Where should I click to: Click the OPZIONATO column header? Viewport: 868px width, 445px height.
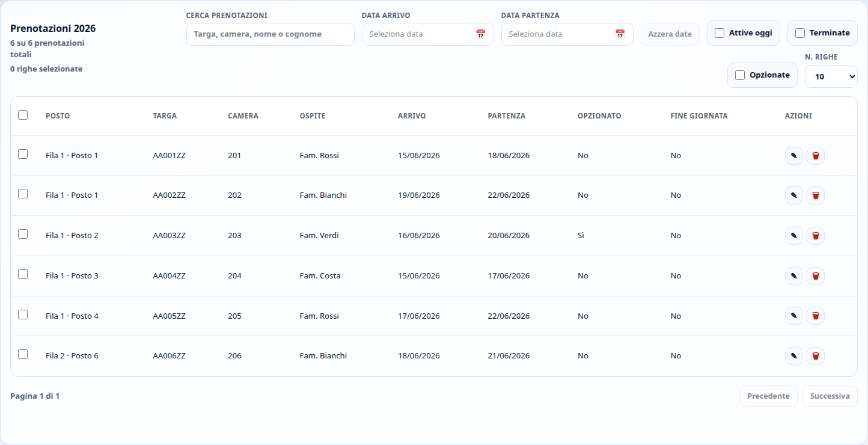point(599,116)
